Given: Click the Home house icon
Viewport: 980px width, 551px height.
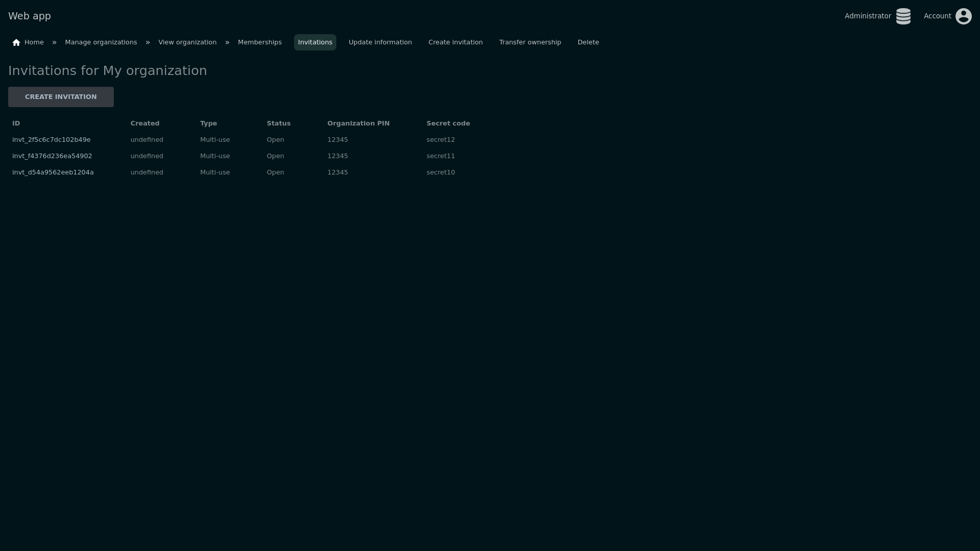Looking at the screenshot, I should point(16,42).
